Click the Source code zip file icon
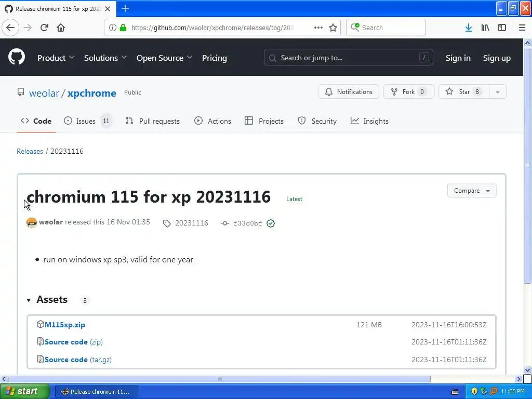 (41, 341)
